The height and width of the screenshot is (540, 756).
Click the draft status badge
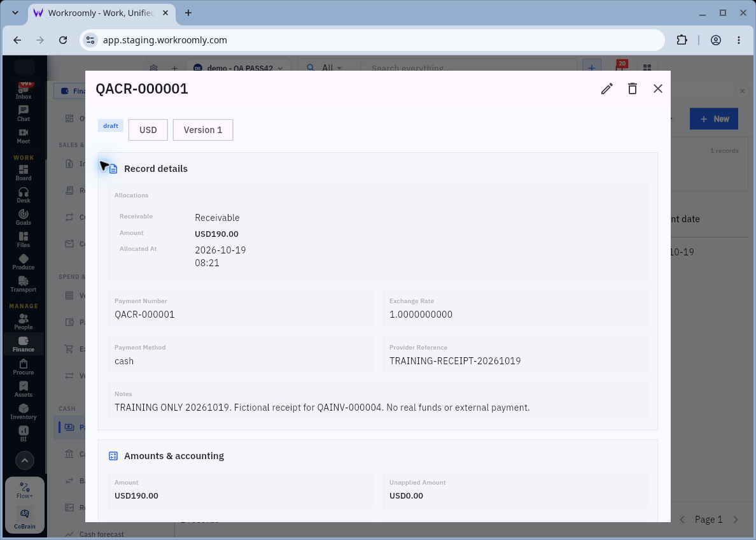[111, 125]
